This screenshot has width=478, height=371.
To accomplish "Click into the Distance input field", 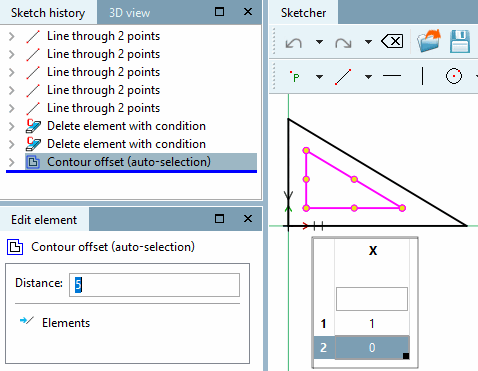I will pyautogui.click(x=154, y=285).
